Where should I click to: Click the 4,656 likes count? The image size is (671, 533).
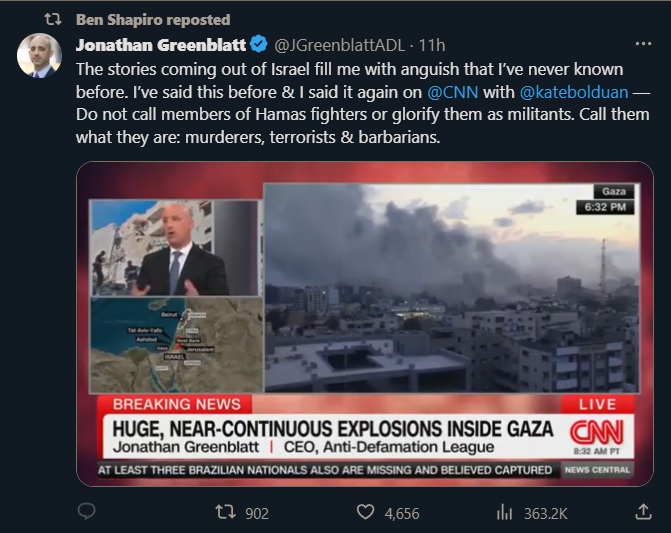click(x=402, y=513)
